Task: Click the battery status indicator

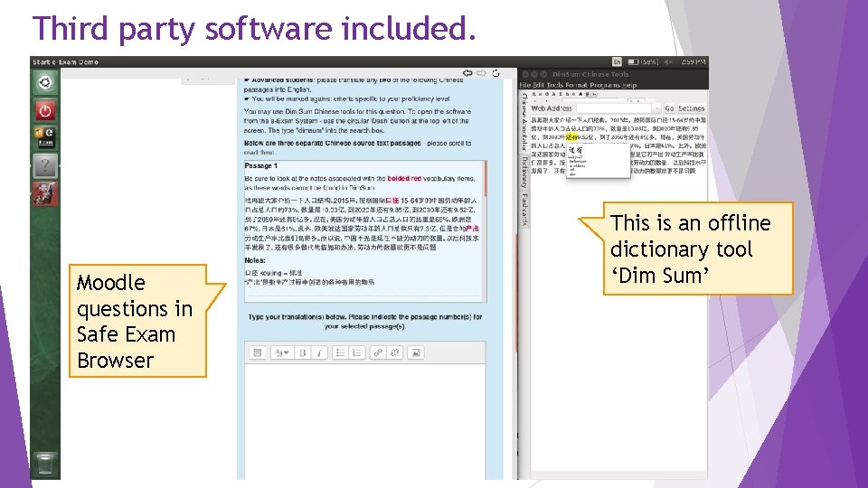Action: 643,62
